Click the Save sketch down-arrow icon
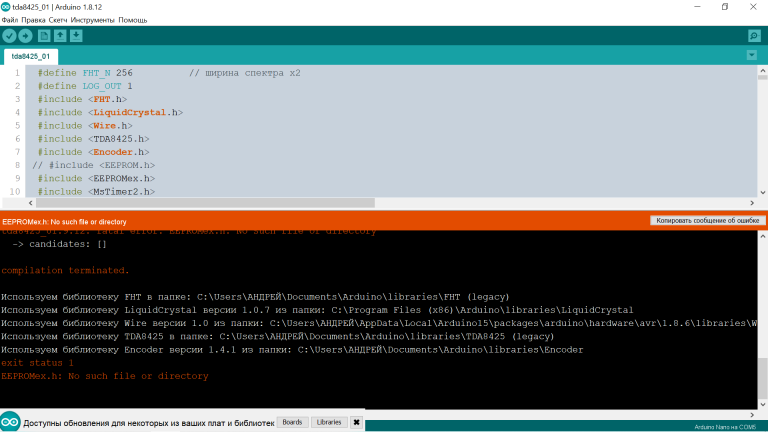 pos(77,36)
